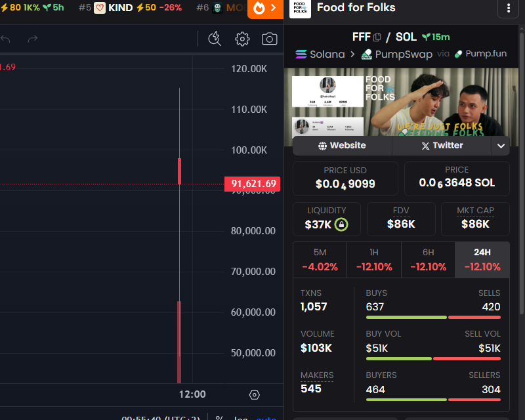Click the PRICE 0.0₆3648 SOL box
This screenshot has height=420, width=525.
457,178
